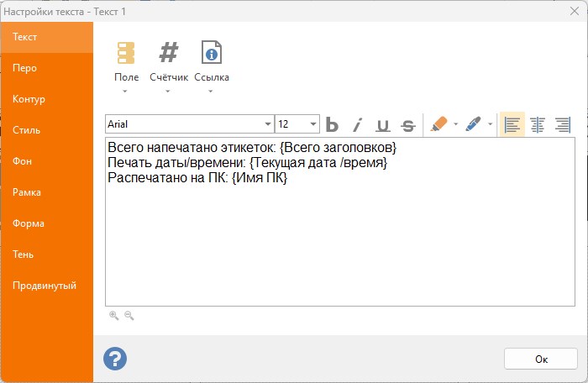Apply the orange highlighter color
The image size is (588, 383).
(x=439, y=123)
